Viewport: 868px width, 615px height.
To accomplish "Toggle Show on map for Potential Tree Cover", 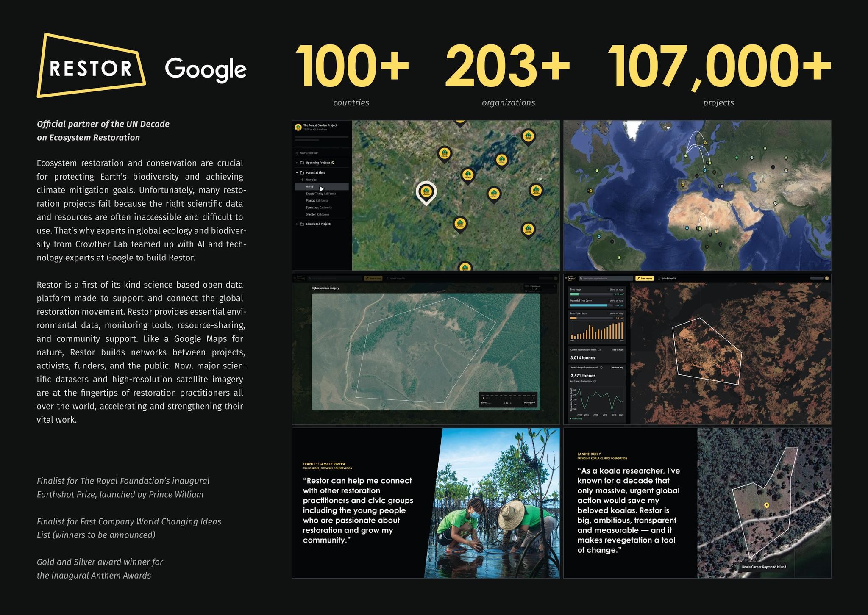I will (x=616, y=301).
